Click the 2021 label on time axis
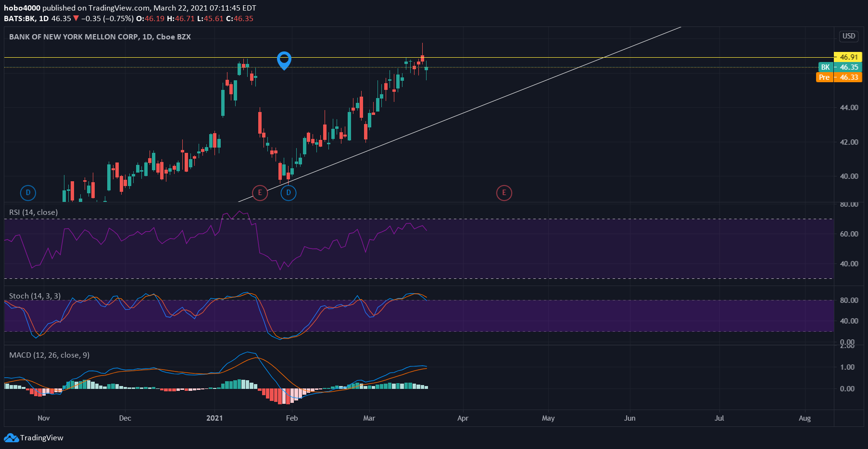The image size is (868, 449). tap(214, 418)
